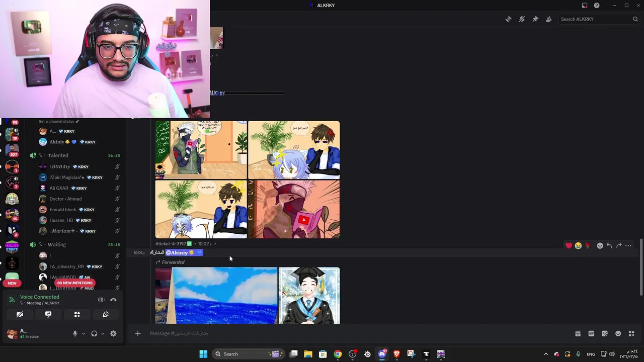Add laughing emoji reaction to message
Image resolution: width=644 pixels, height=362 pixels.
(578, 246)
